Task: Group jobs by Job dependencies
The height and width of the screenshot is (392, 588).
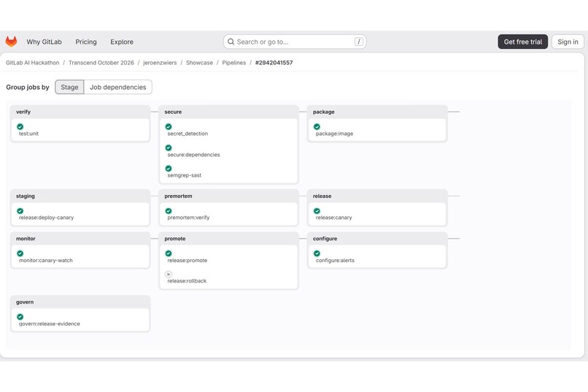Action: pyautogui.click(x=117, y=87)
